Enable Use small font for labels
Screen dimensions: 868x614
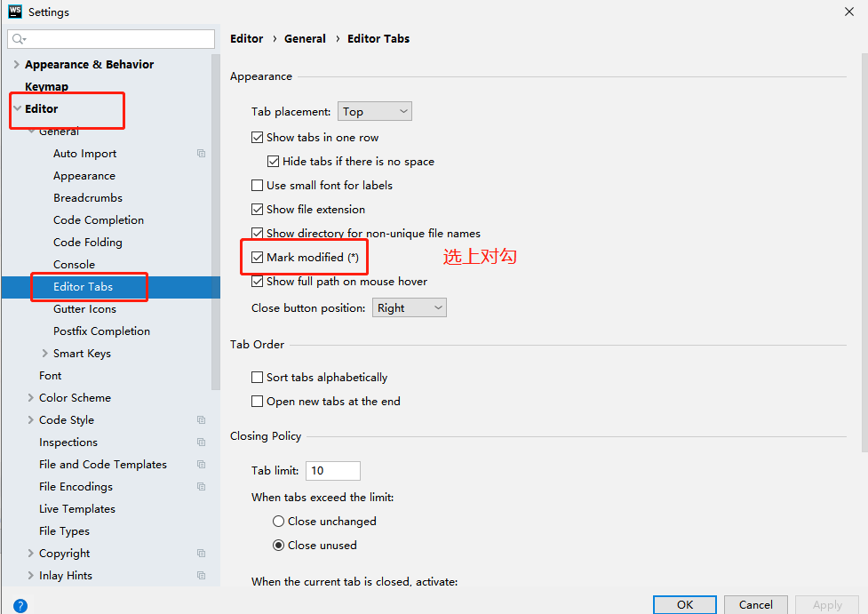point(257,186)
